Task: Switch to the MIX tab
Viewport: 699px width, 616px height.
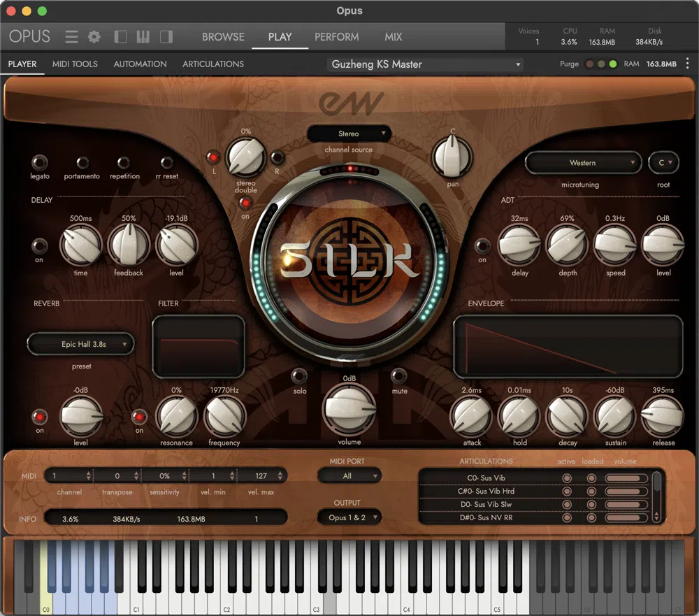Action: pos(393,36)
